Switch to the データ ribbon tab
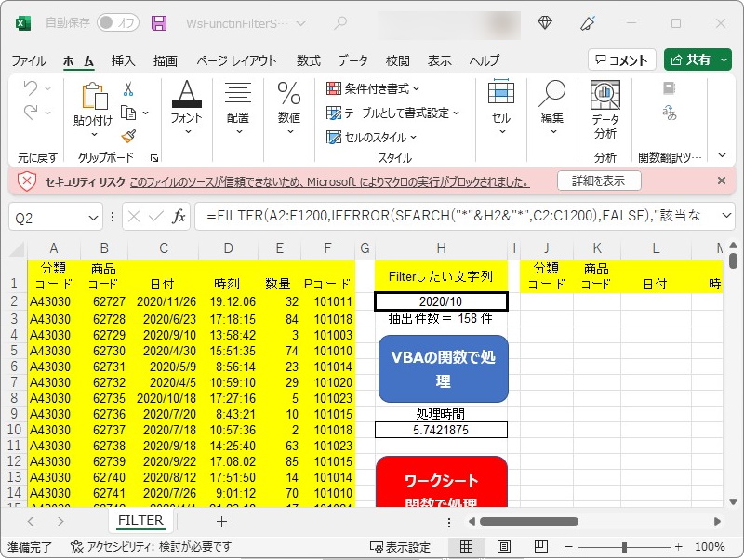744x560 pixels. (x=352, y=60)
